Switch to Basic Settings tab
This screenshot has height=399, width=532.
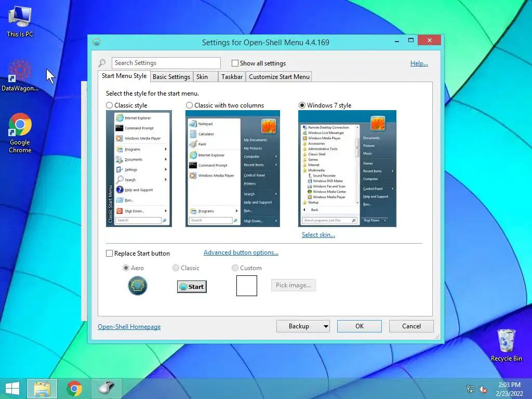tap(171, 77)
